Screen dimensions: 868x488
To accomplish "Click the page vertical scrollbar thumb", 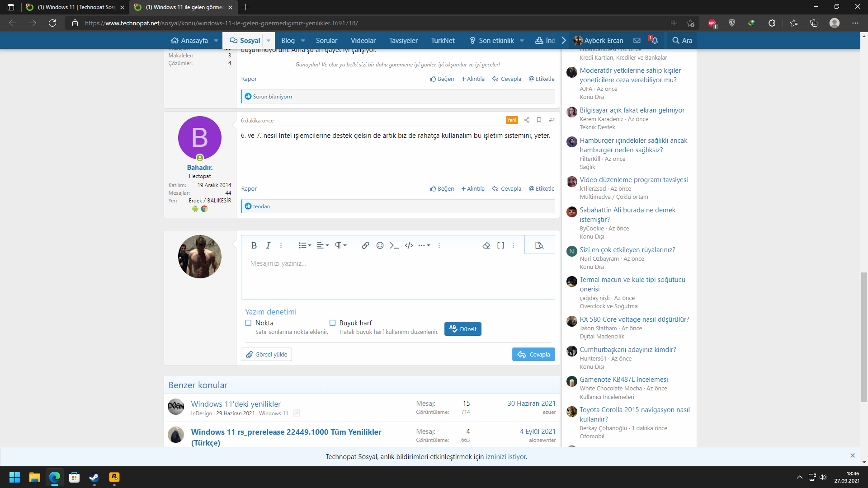I will point(864,337).
